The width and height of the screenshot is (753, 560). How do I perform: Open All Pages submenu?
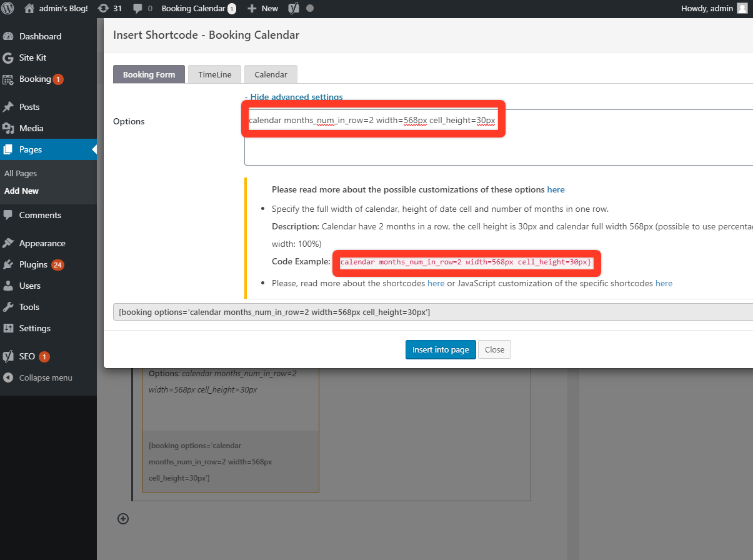click(x=21, y=174)
